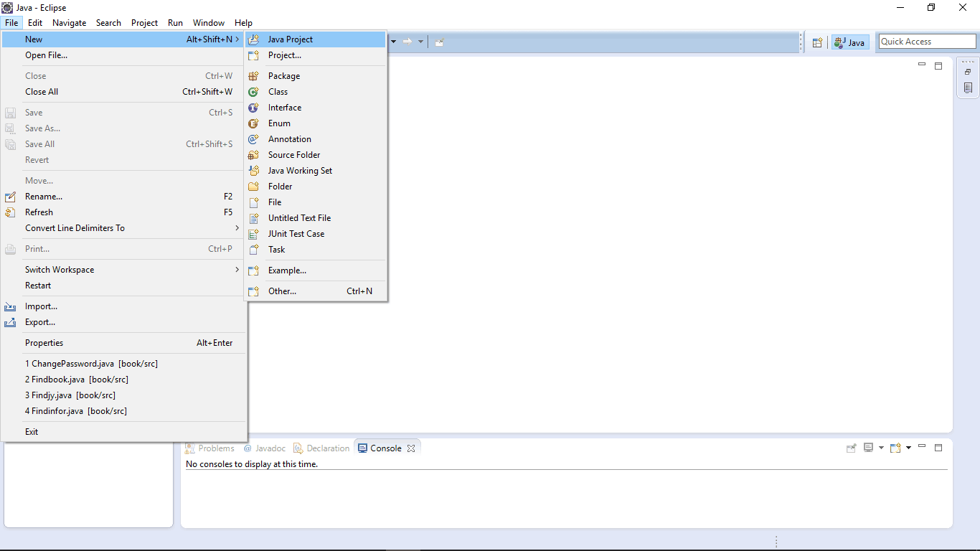Screen dimensions: 980x551
Task: Expand the Convert Line Delimiters To submenu
Action: (124, 228)
